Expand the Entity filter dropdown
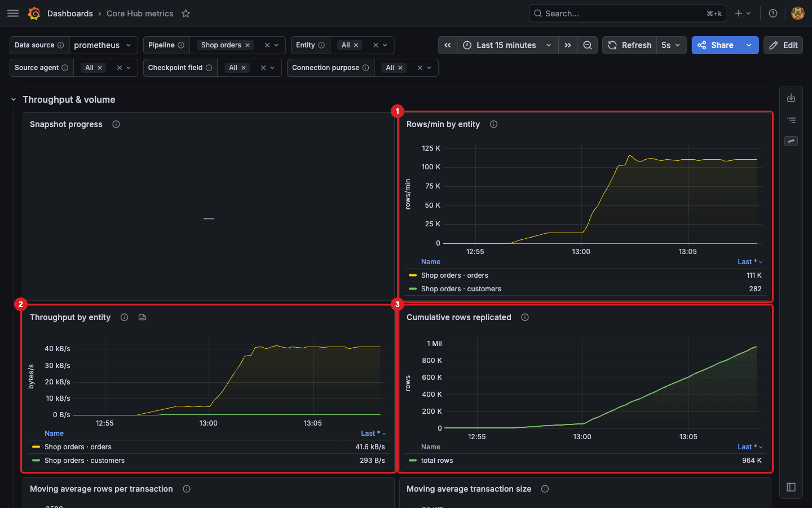Viewport: 812px width, 508px height. point(385,45)
